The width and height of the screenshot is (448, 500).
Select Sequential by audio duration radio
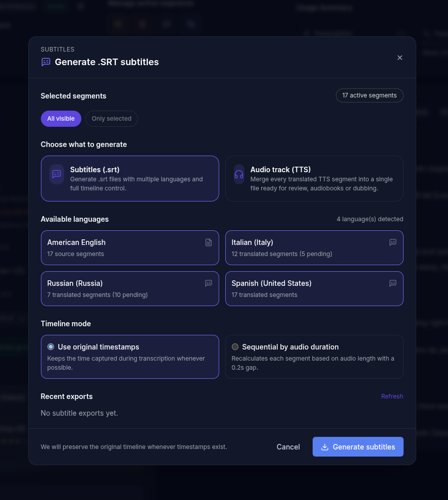235,347
